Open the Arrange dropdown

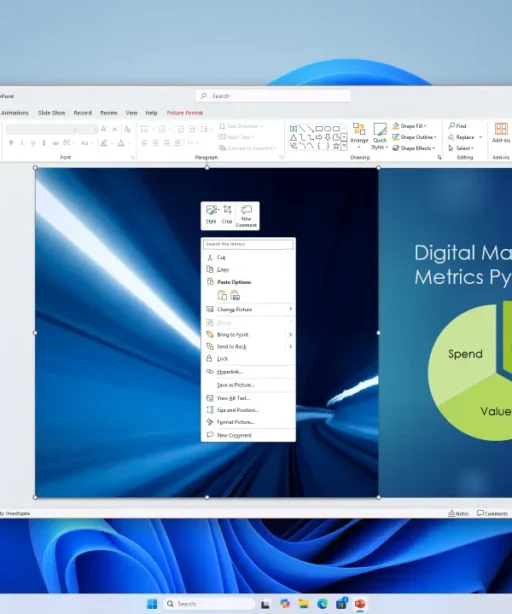pos(359,136)
